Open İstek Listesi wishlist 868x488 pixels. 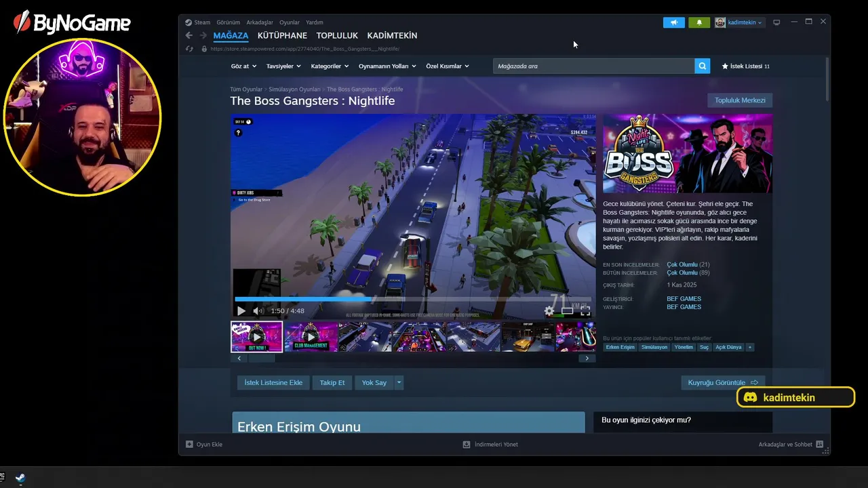[x=745, y=66]
